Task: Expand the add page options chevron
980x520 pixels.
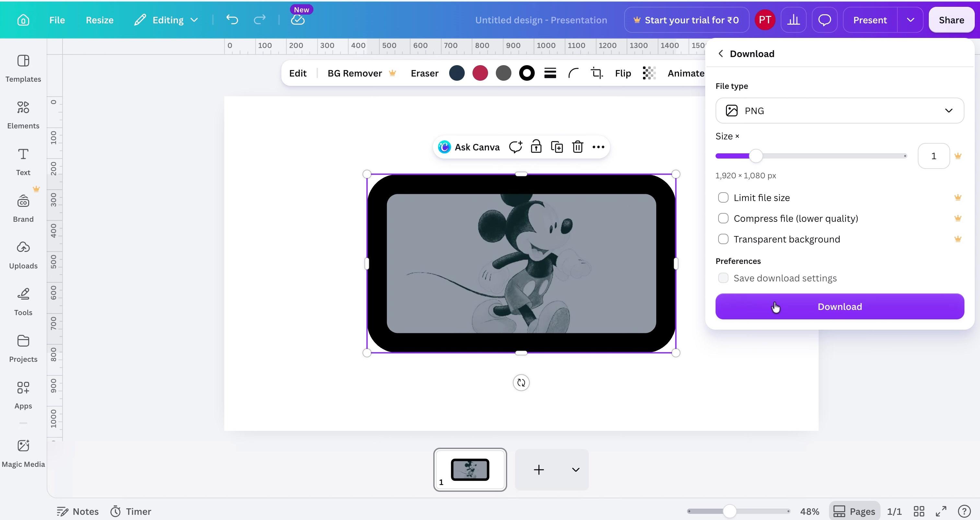Action: 576,470
